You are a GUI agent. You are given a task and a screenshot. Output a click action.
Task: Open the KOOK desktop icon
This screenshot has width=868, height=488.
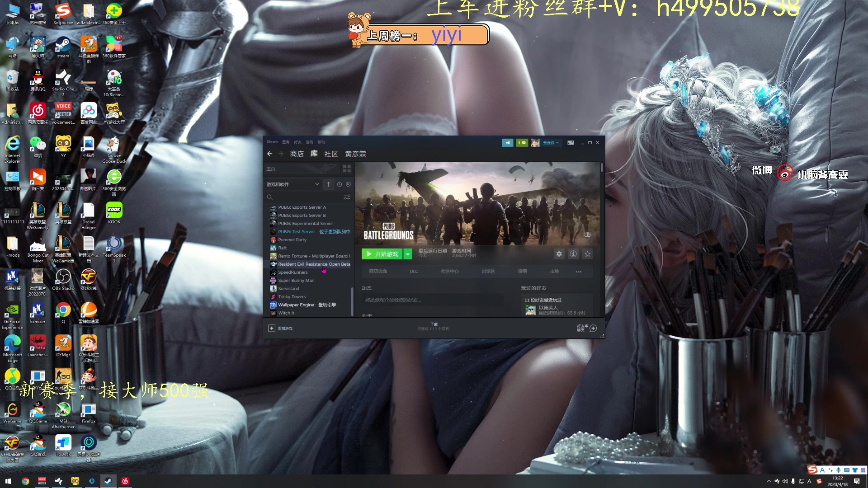point(114,213)
